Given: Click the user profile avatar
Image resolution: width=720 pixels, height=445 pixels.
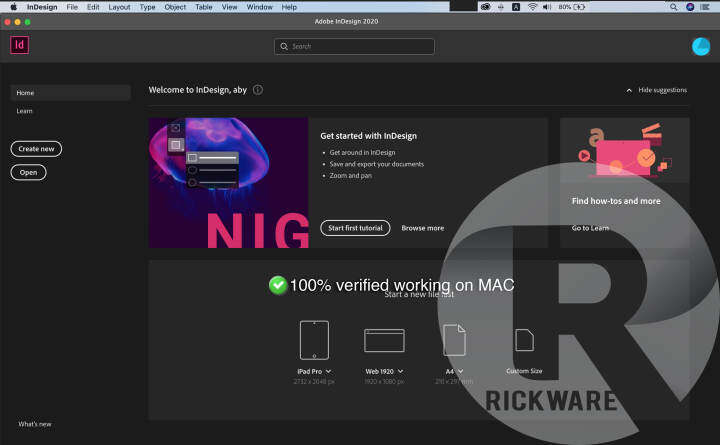Looking at the screenshot, I should (701, 46).
